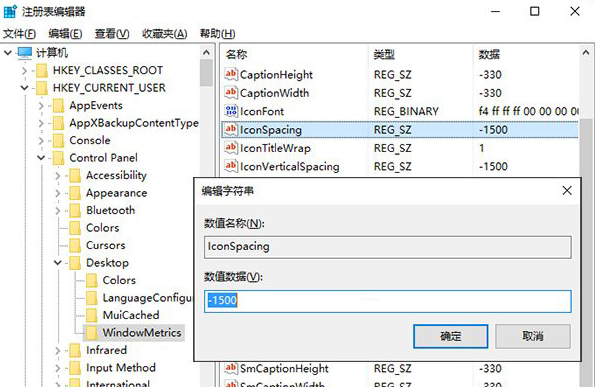Select the Console folder icon

coord(58,140)
